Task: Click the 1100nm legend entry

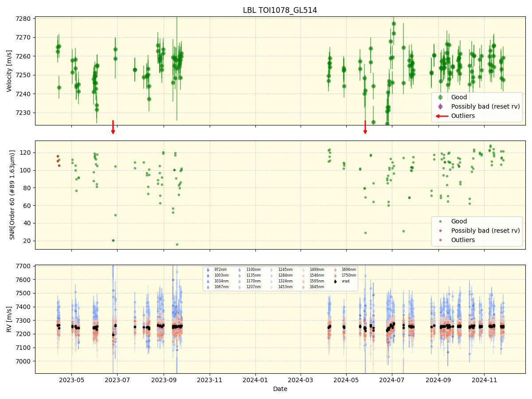Action: point(253,270)
